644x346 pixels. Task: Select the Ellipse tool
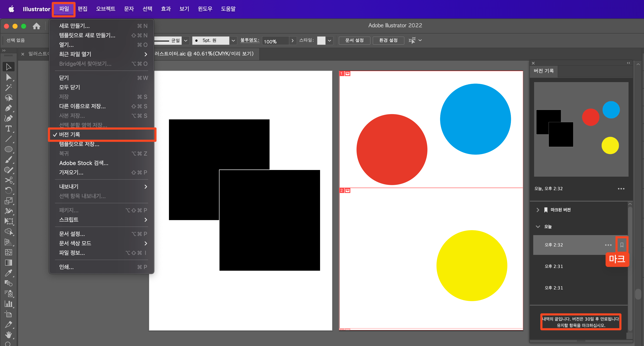(9, 149)
